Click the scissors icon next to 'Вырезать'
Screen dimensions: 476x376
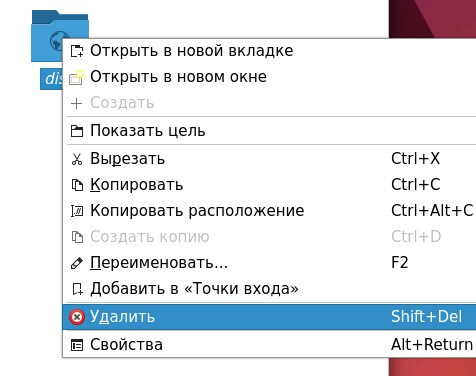(77, 159)
